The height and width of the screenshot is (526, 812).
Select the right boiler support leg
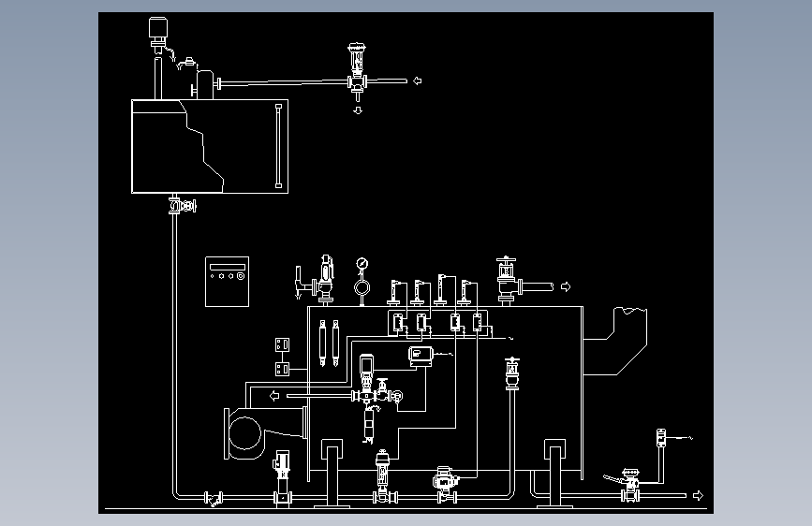pyautogui.click(x=554, y=474)
